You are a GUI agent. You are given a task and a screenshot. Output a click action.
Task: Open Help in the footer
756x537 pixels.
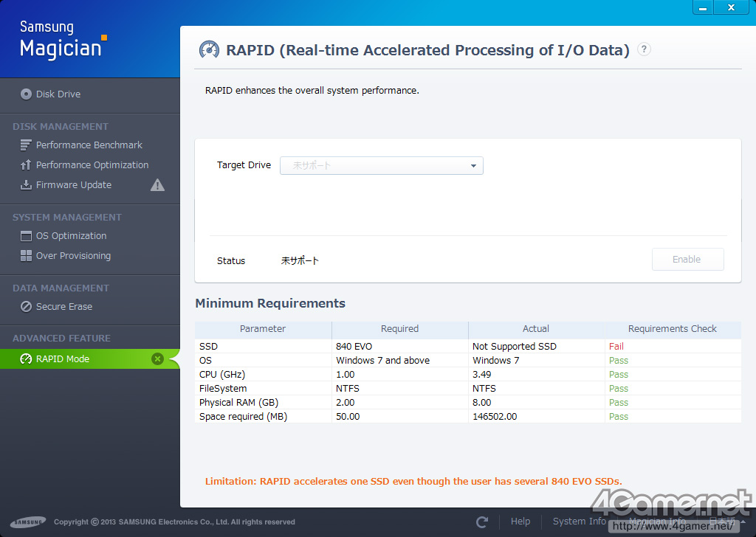click(x=520, y=521)
